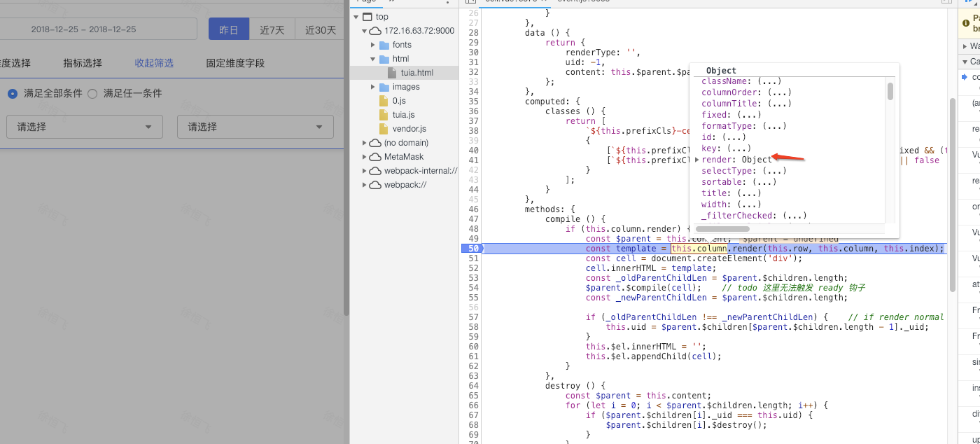Evaluate fixed (...) getter in tooltip

(x=749, y=115)
